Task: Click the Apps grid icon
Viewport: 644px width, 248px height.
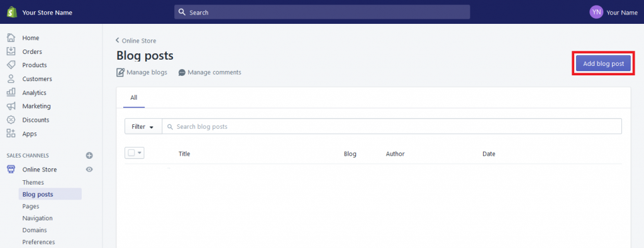Action: point(11,134)
